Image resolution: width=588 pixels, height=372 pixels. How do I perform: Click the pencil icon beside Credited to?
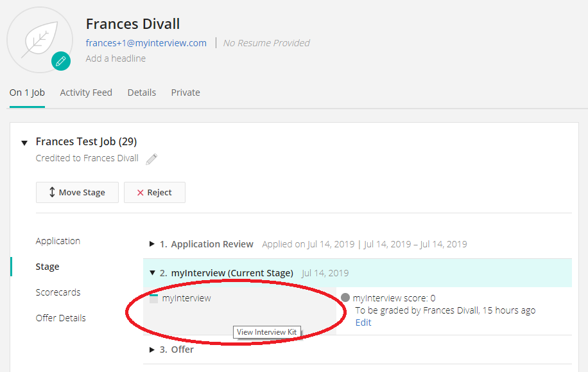151,159
